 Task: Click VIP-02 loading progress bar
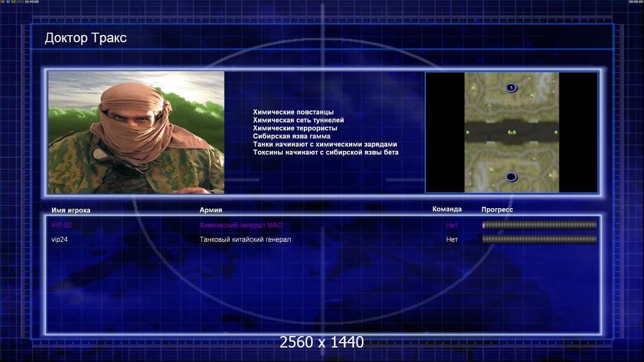539,224
